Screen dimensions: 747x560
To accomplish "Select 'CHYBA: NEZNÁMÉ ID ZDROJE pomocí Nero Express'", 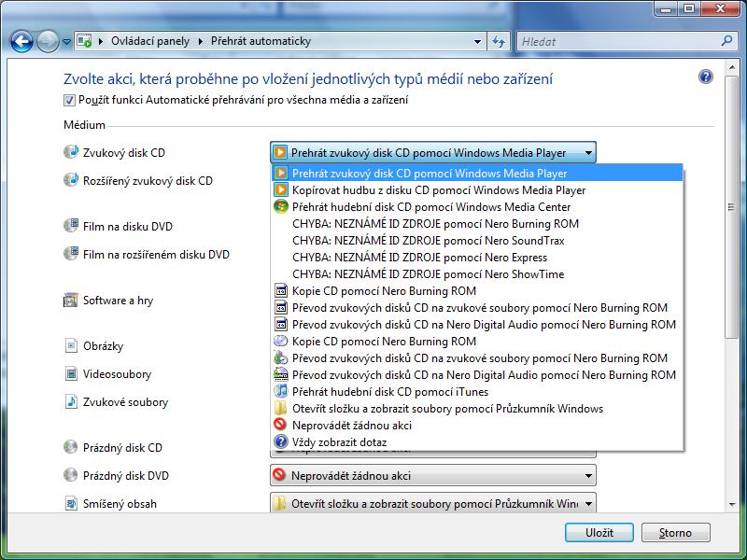I will point(477,258).
